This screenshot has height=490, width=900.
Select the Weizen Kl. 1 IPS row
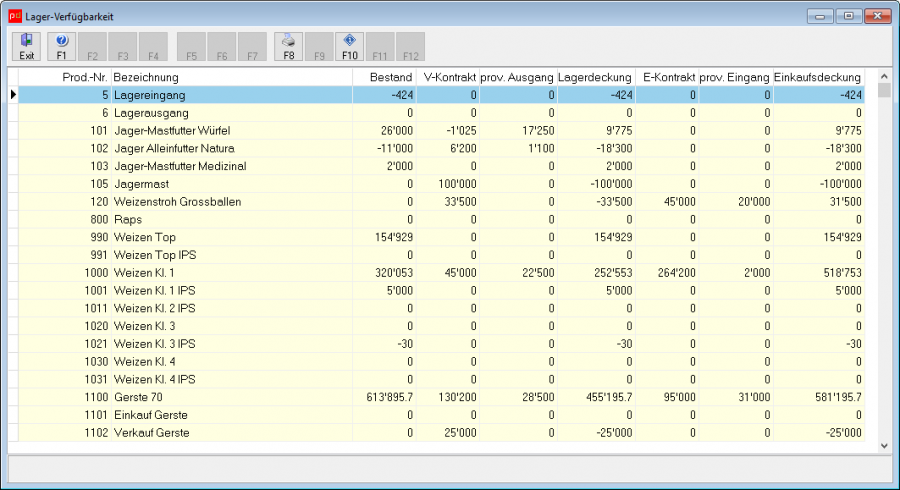pos(441,290)
